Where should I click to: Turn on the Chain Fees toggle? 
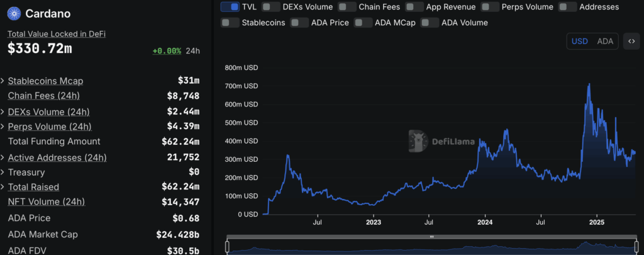347,6
